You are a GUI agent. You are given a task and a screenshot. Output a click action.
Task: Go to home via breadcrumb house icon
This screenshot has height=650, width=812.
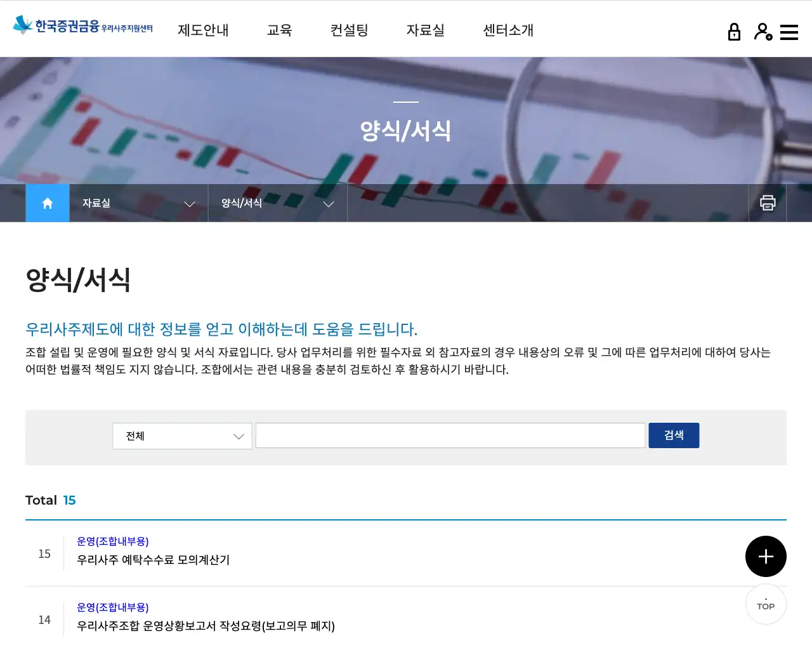point(48,203)
